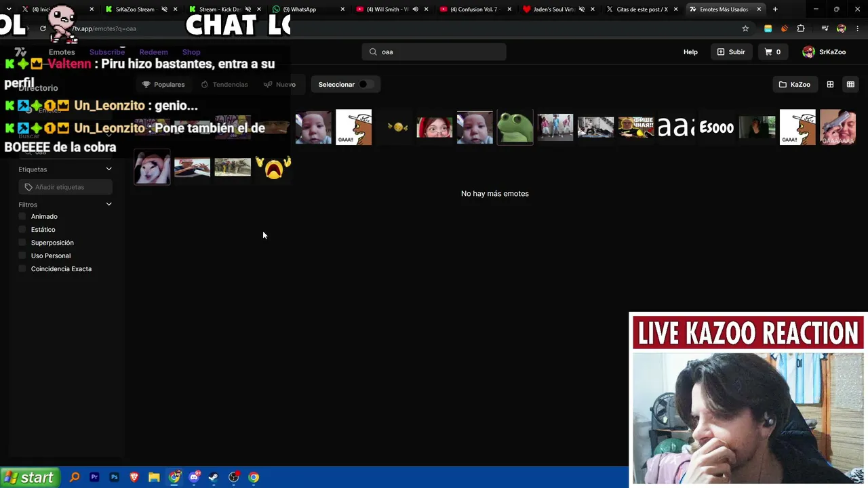Click the Subir upload icon
The width and height of the screenshot is (868, 488).
(x=721, y=52)
